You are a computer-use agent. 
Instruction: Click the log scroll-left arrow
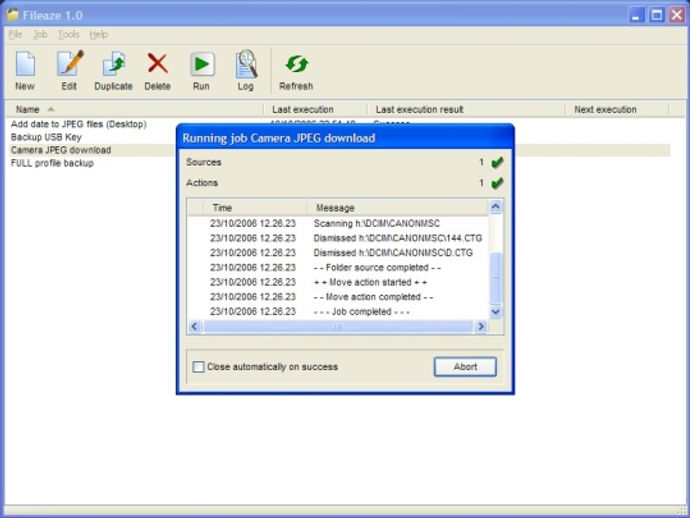tap(195, 326)
